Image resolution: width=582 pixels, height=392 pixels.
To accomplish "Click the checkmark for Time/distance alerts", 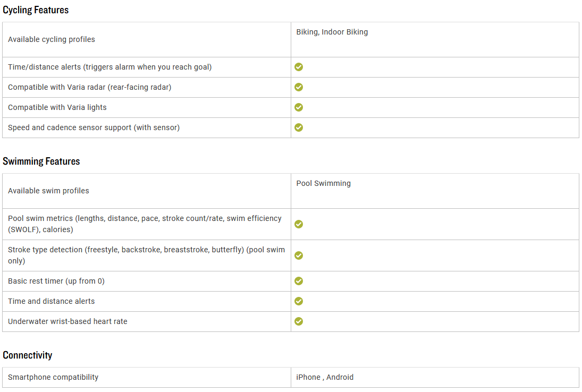I will (x=298, y=67).
